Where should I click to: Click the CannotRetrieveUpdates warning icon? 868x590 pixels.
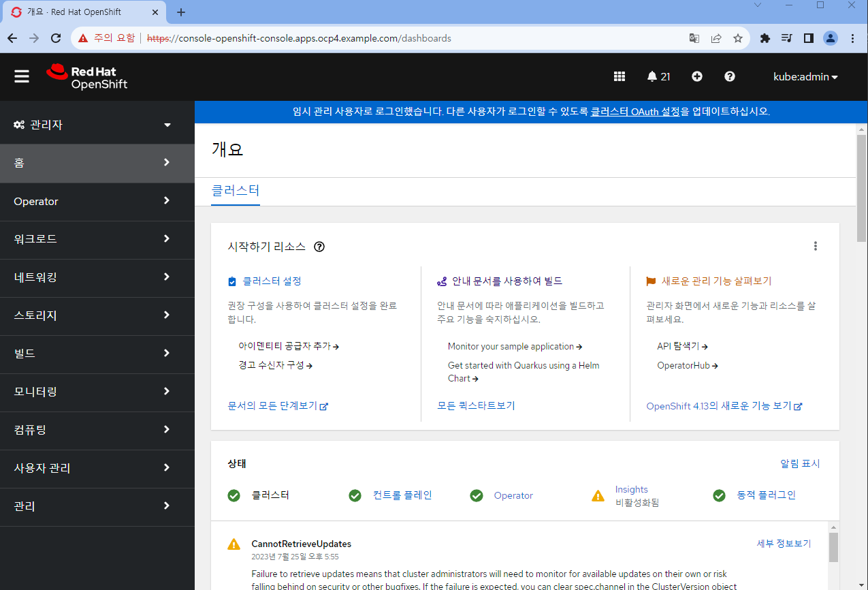click(x=234, y=544)
